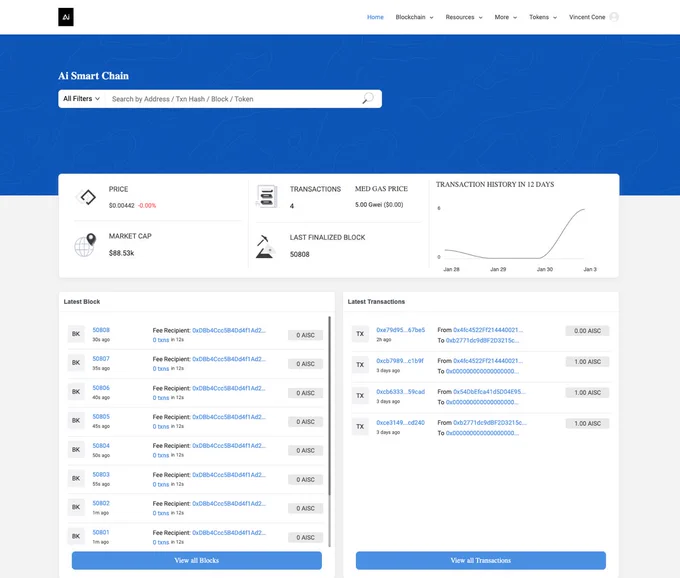Click the BK icon for block 50806

point(76,392)
